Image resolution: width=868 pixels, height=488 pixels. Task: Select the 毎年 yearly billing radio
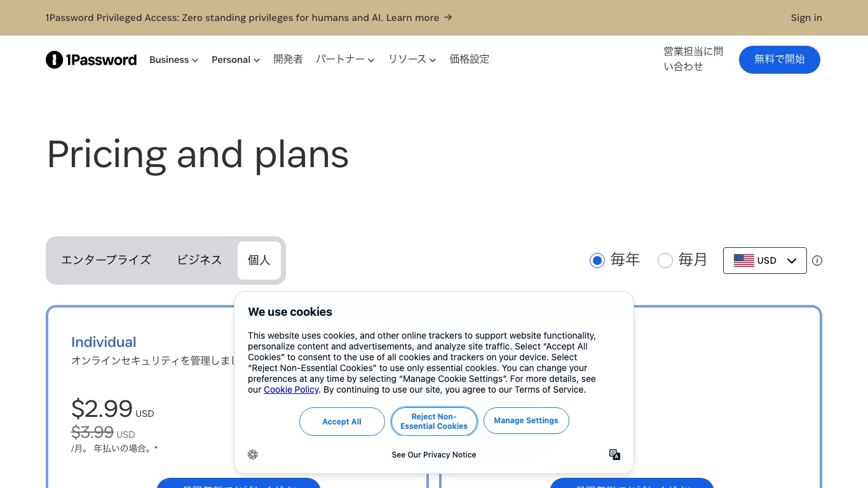pyautogui.click(x=597, y=261)
